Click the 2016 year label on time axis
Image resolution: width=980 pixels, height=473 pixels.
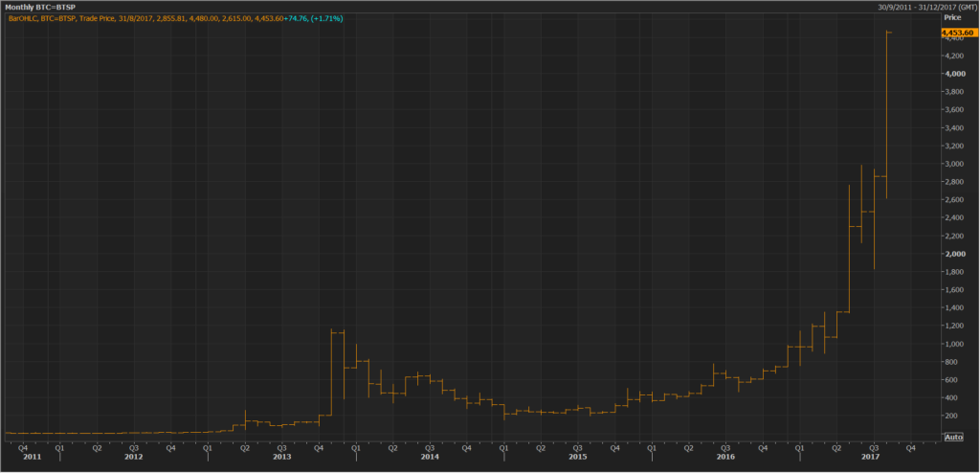724,458
